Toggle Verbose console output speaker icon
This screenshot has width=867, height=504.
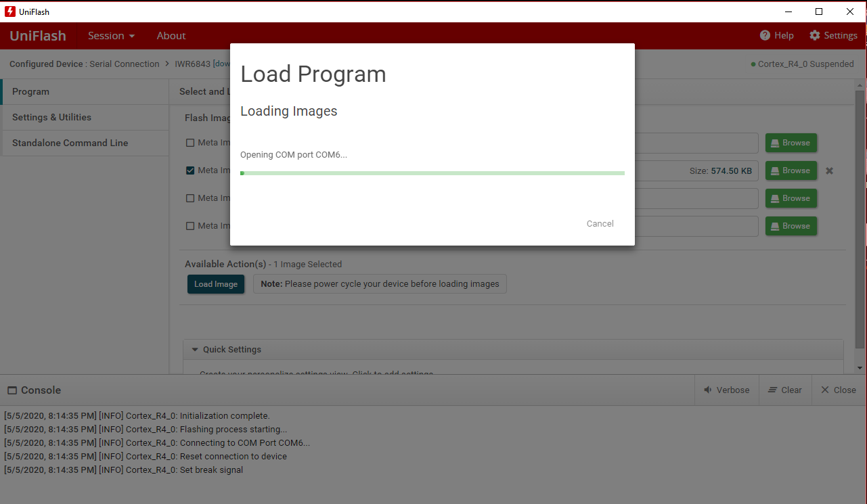[708, 390]
